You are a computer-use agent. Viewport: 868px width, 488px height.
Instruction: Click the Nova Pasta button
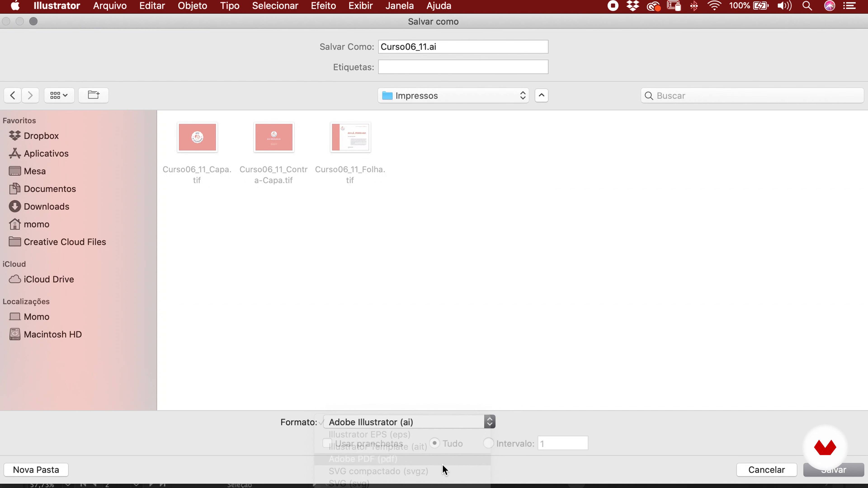36,470
